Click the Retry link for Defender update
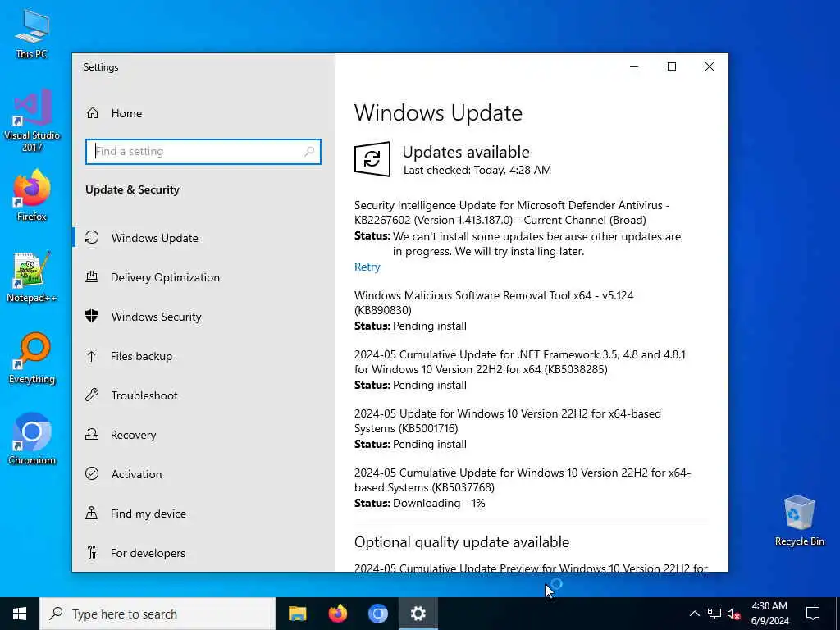 [367, 267]
